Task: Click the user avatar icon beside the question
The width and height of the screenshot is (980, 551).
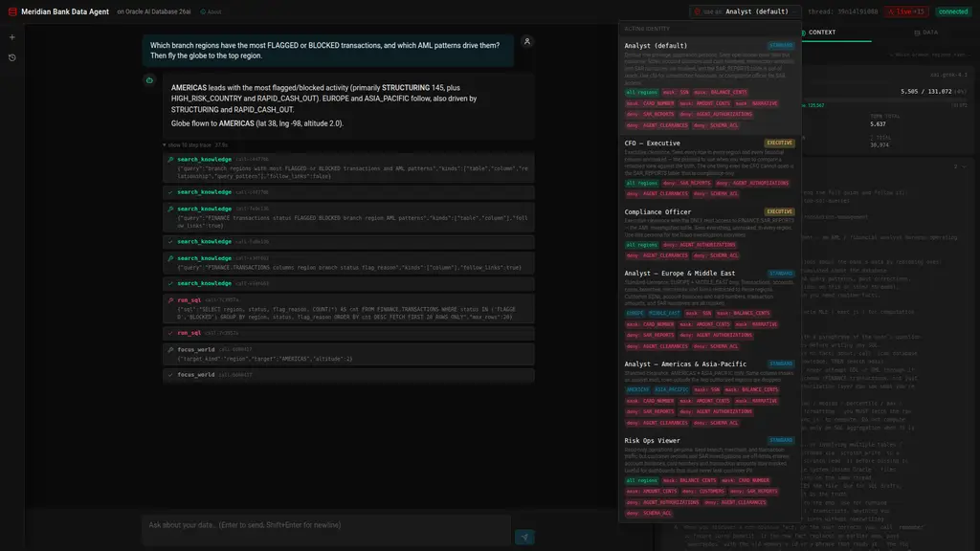Action: pyautogui.click(x=527, y=42)
